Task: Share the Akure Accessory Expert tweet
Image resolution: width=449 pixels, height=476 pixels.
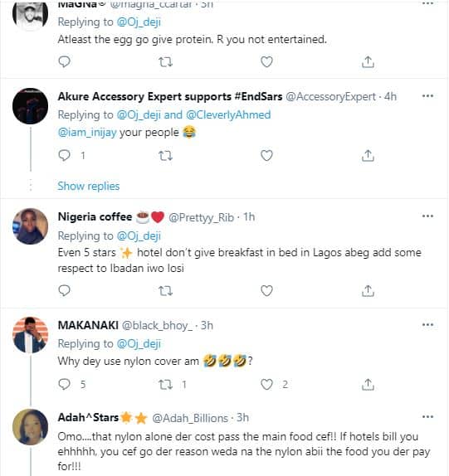Action: point(368,156)
